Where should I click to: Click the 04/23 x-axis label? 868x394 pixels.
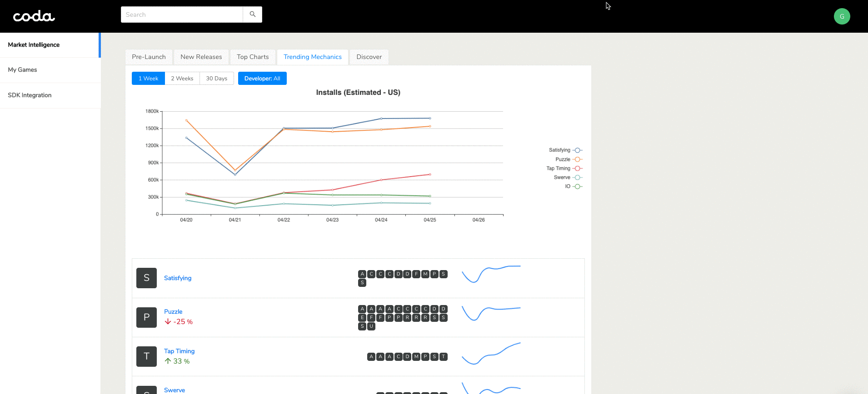point(332,220)
